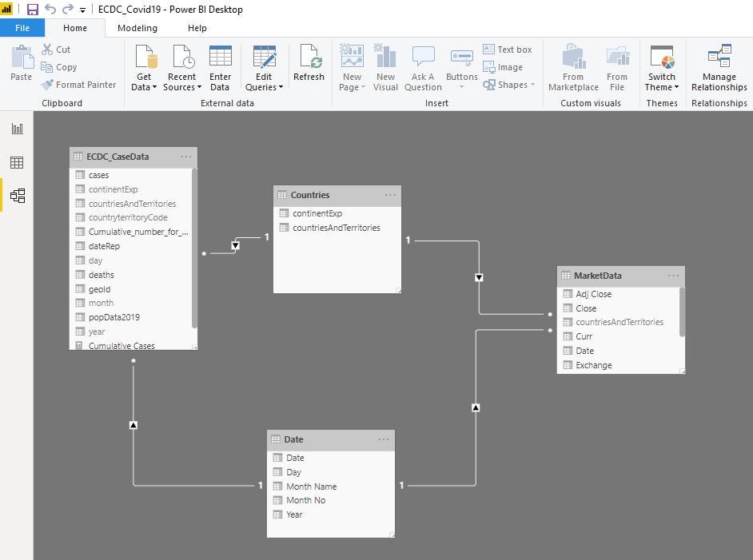Open Countries table options ellipsis
The height and width of the screenshot is (560, 753).
(390, 195)
